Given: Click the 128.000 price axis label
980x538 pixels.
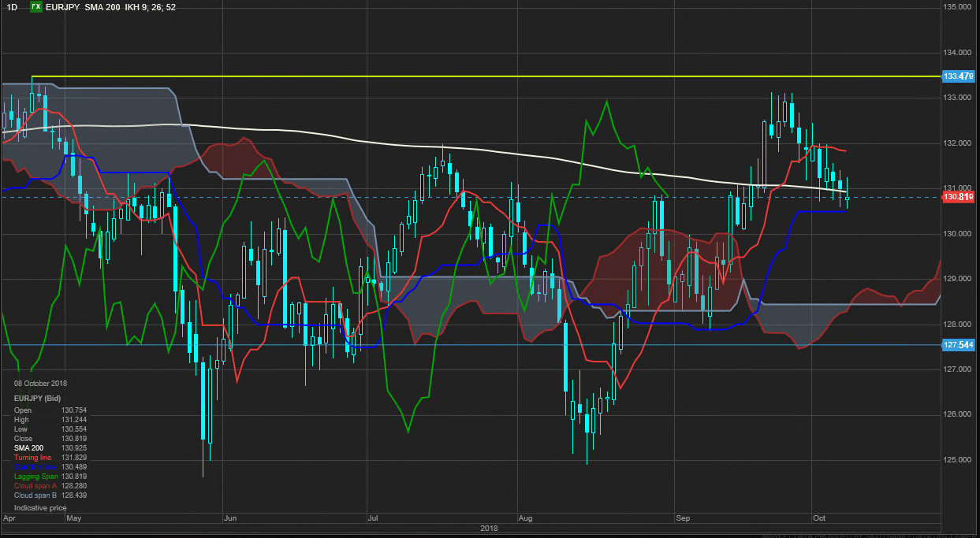Looking at the screenshot, I should pyautogui.click(x=958, y=325).
